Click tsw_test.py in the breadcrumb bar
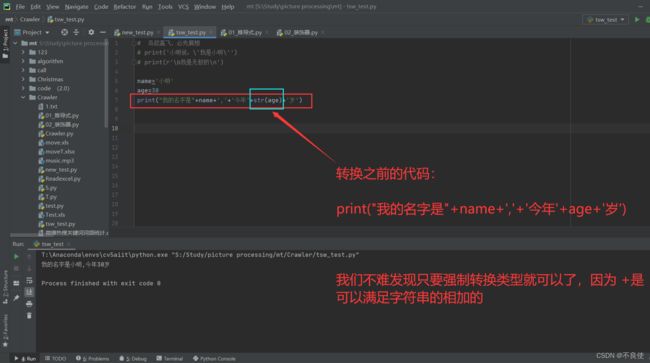This screenshot has height=363, width=650. tap(66, 19)
